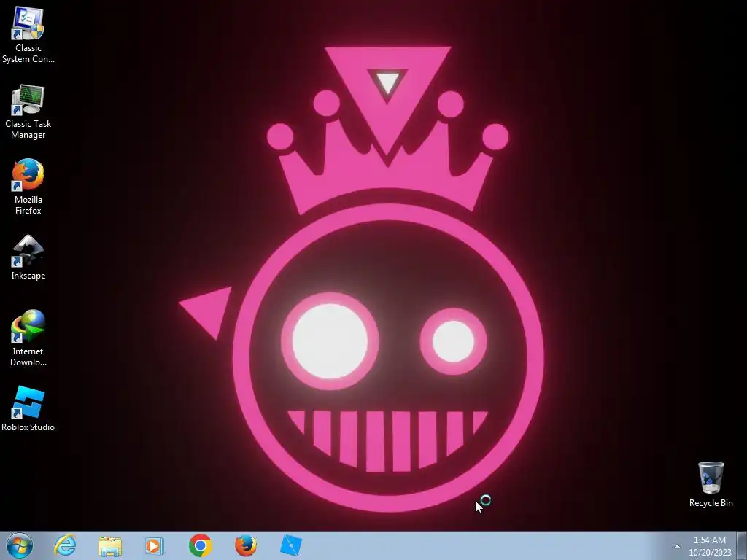Image resolution: width=747 pixels, height=560 pixels.
Task: Open Windows Media Player from taskbar
Action: click(155, 545)
